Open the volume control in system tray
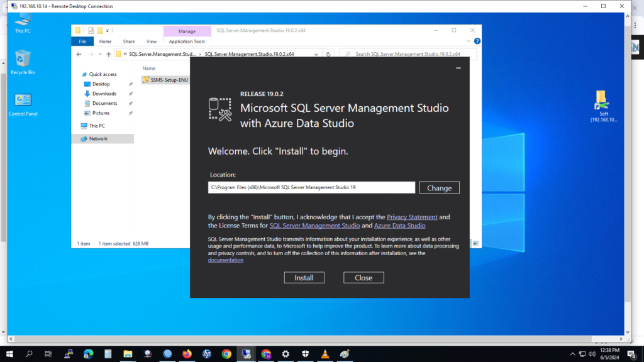This screenshot has width=644, height=362. (x=592, y=354)
